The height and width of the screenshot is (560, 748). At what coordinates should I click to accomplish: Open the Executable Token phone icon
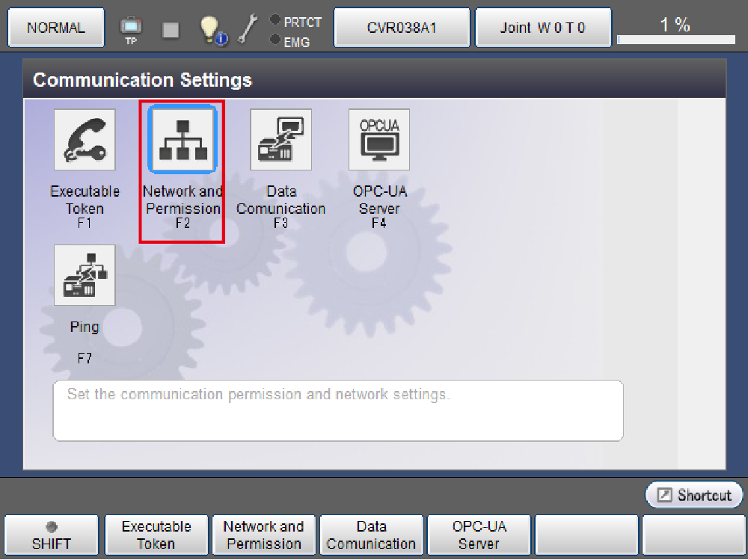(85, 140)
